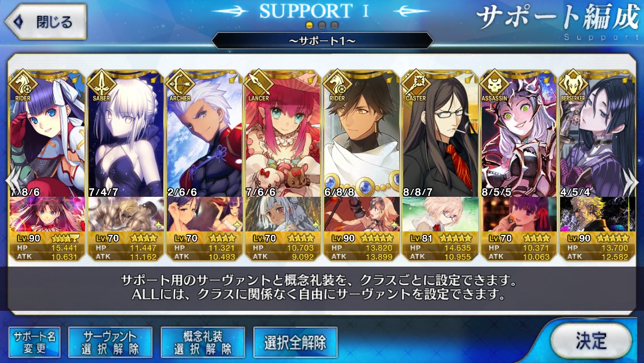Select the Berserker beast class icon

[x=573, y=85]
